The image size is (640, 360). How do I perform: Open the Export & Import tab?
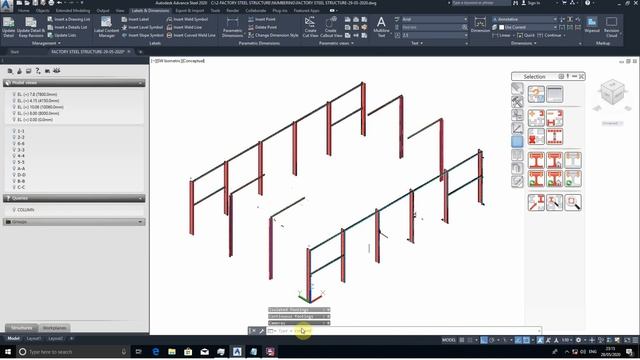coord(189,11)
